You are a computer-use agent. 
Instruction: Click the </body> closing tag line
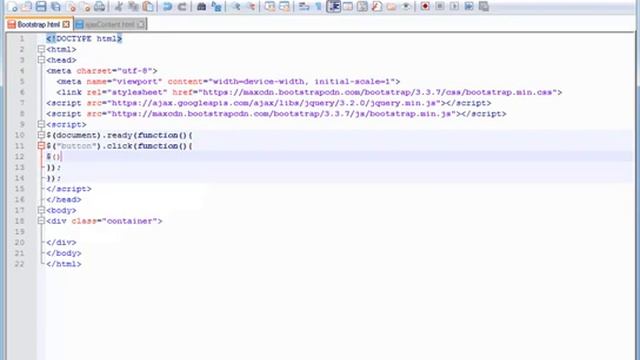pos(64,253)
